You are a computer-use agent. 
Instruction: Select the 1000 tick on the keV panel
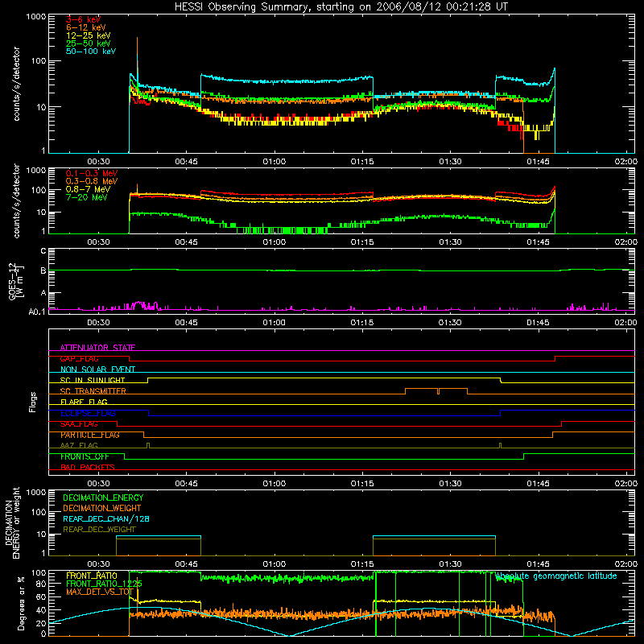click(36, 17)
